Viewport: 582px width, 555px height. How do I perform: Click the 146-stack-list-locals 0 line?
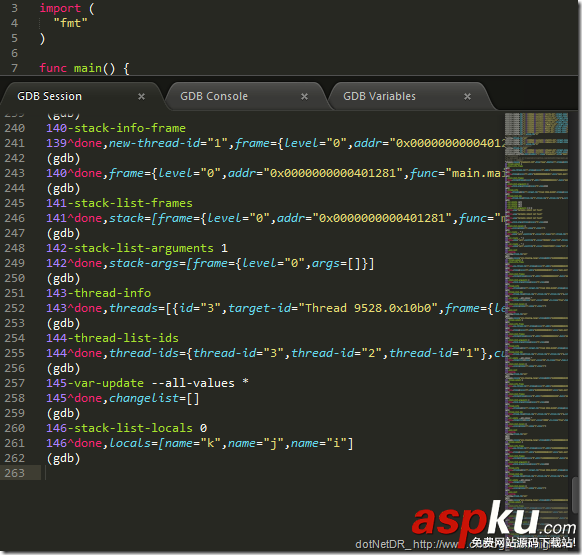[x=126, y=428]
